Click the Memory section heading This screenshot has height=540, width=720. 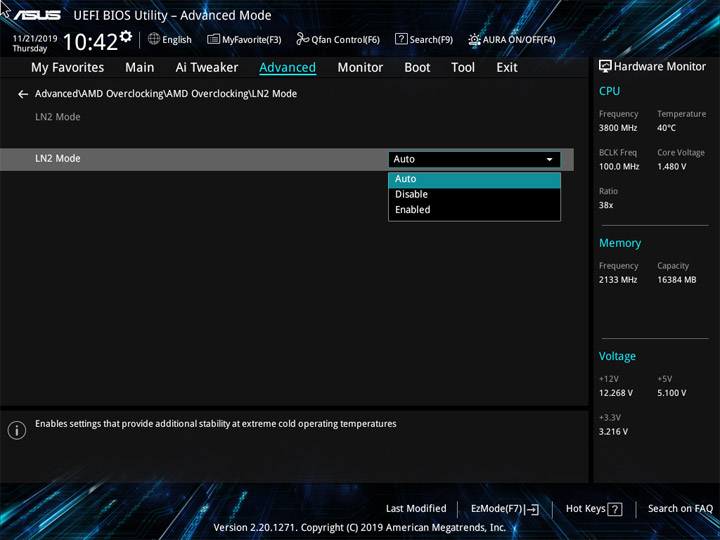click(x=620, y=243)
